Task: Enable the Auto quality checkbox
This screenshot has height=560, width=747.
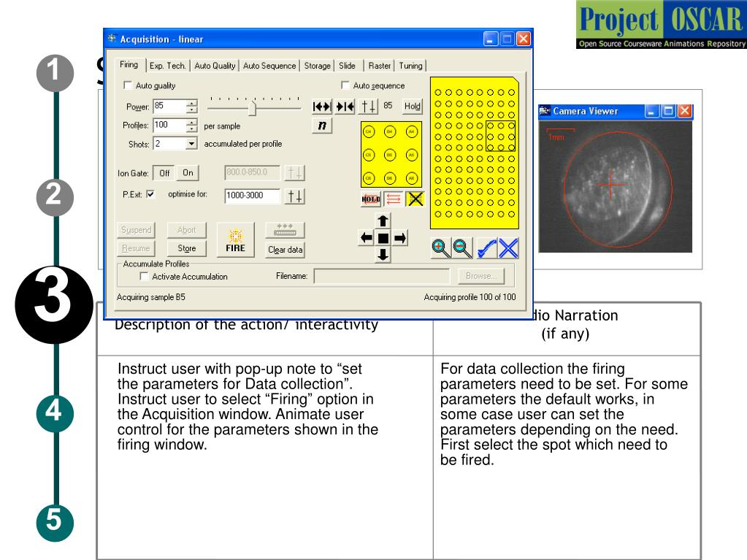Action: [x=128, y=85]
